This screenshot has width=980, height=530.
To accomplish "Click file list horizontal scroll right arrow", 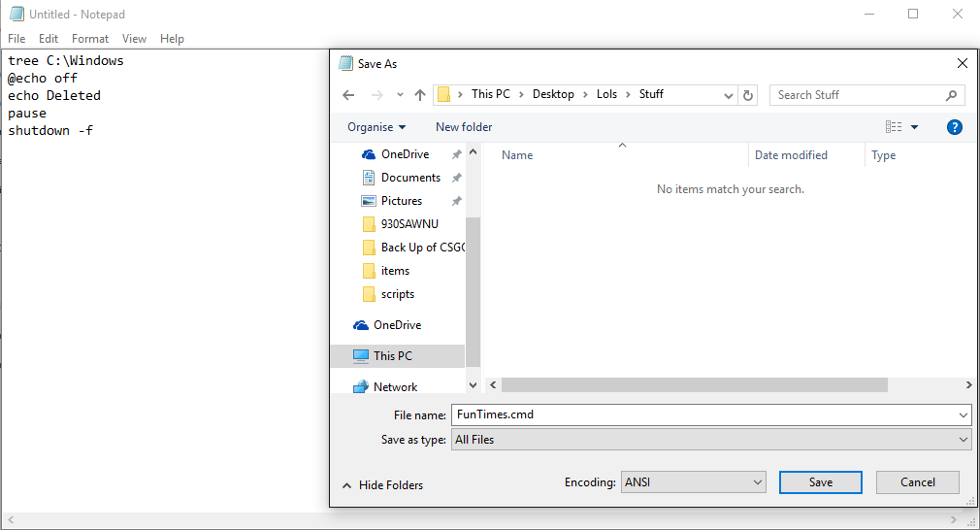I will pyautogui.click(x=968, y=385).
